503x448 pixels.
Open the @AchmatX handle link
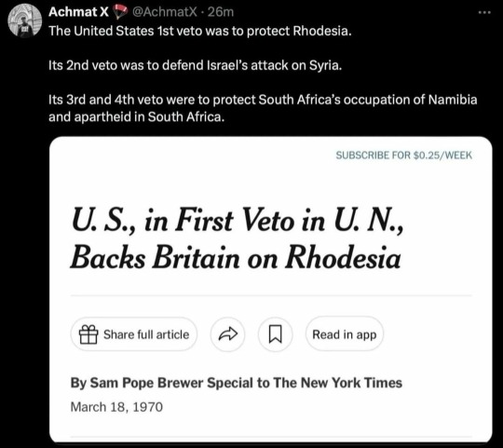pos(165,12)
